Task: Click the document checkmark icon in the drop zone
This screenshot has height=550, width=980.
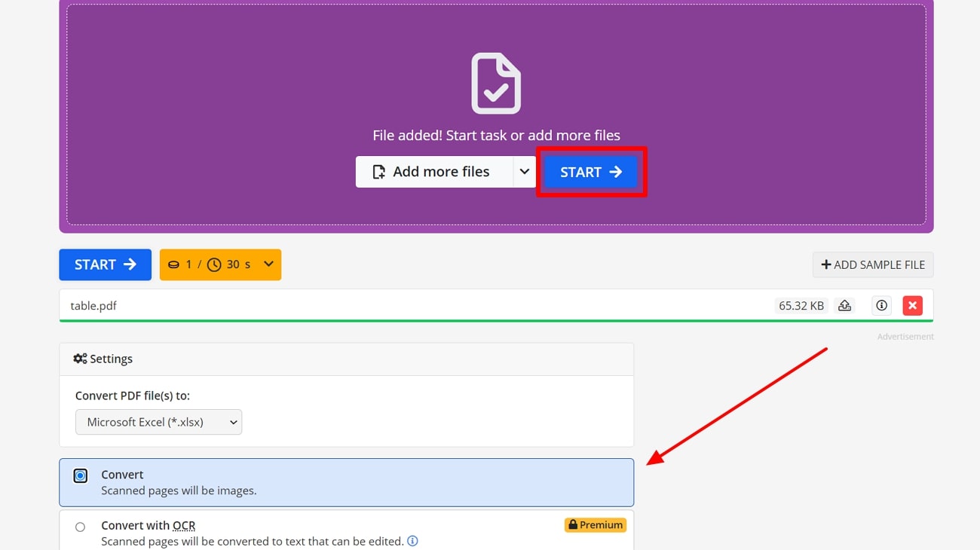Action: click(x=496, y=83)
